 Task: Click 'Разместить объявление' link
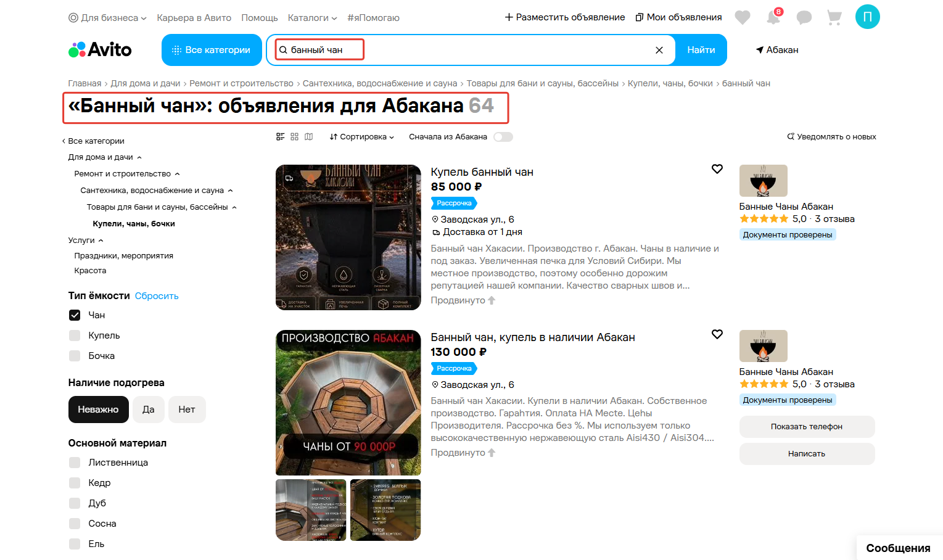(x=565, y=17)
